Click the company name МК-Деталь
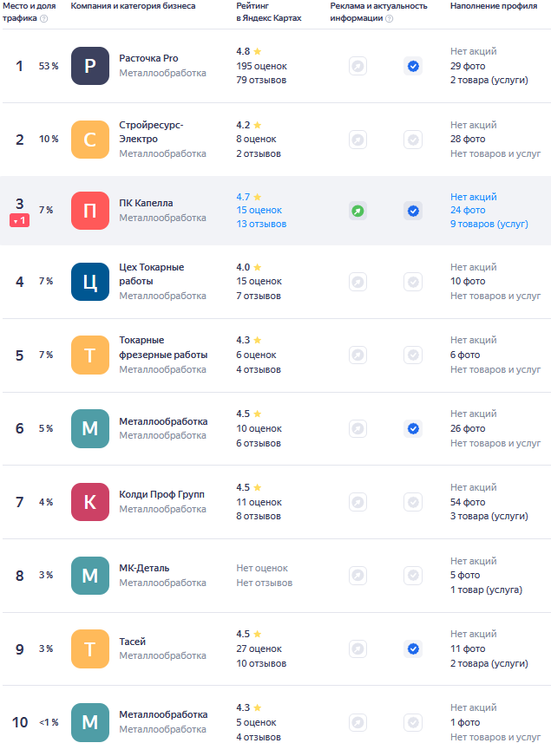Viewport: 551px width, 756px height. click(x=144, y=568)
